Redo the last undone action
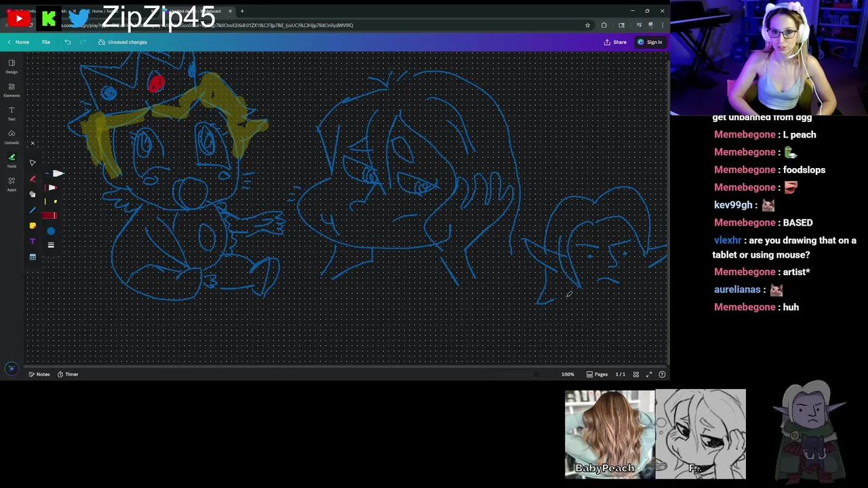The width and height of the screenshot is (868, 488). 83,42
